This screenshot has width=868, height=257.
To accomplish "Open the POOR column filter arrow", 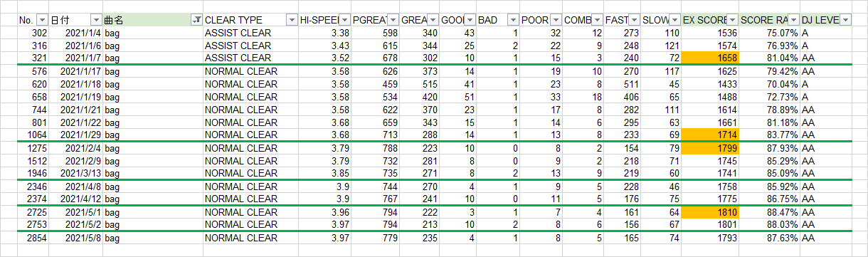I will point(556,20).
